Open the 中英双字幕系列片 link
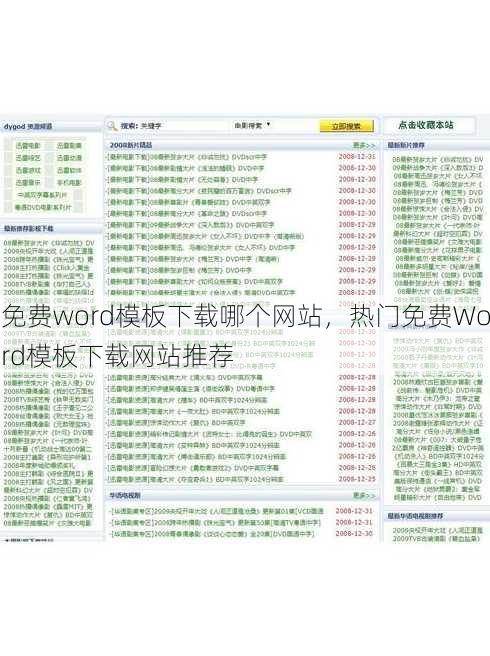490x656 pixels. (x=42, y=195)
